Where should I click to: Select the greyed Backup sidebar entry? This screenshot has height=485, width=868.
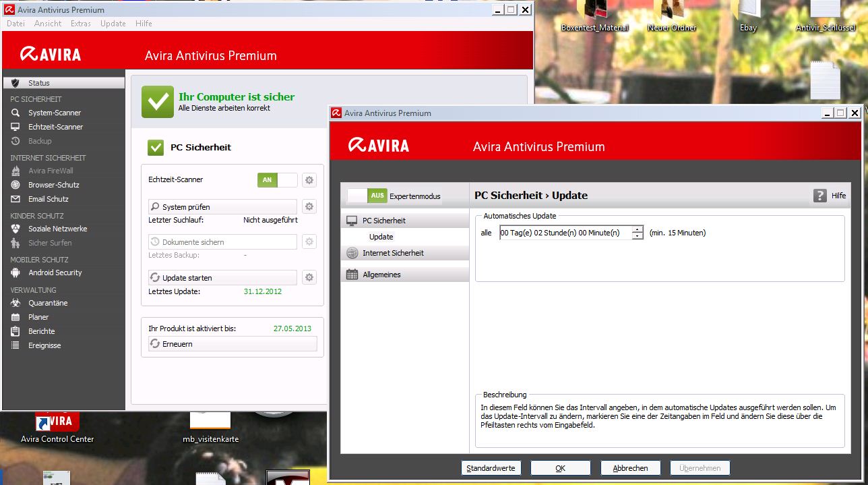pos(40,141)
